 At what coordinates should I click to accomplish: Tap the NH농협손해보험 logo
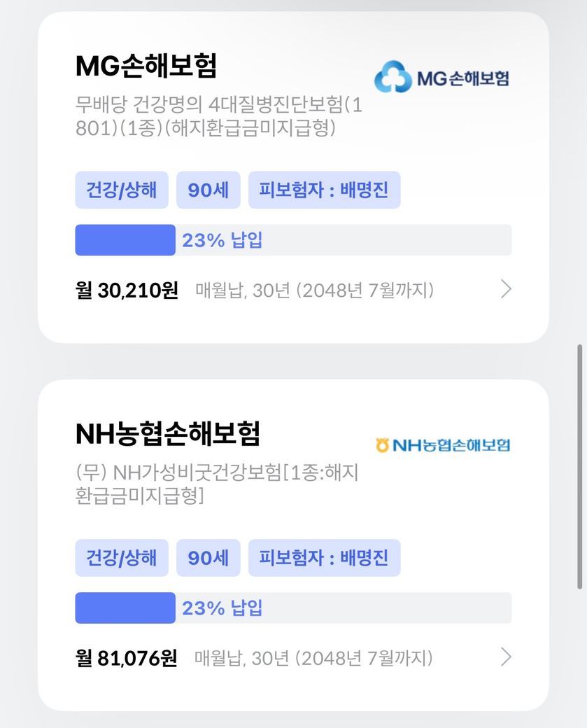(442, 444)
